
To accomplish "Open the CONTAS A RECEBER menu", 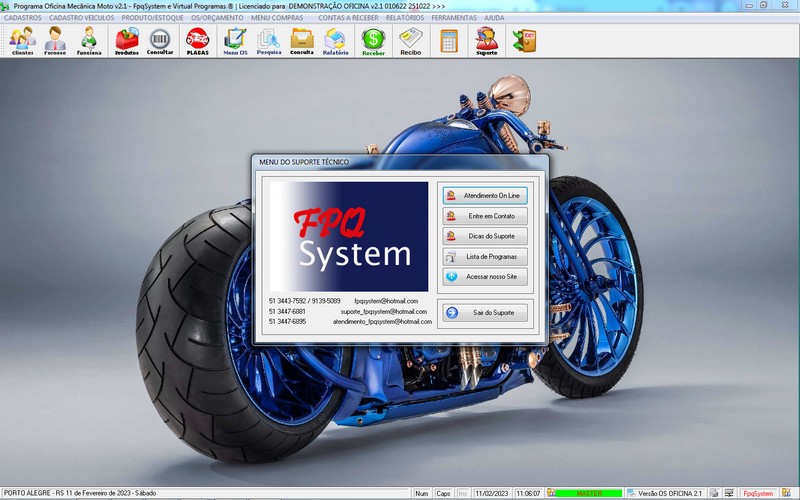I will pos(348,18).
